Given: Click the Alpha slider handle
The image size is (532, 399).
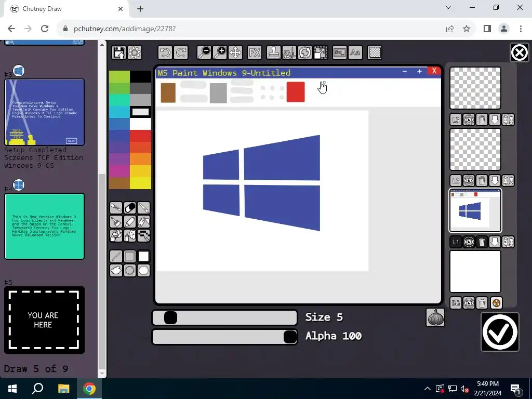Looking at the screenshot, I should (290, 337).
